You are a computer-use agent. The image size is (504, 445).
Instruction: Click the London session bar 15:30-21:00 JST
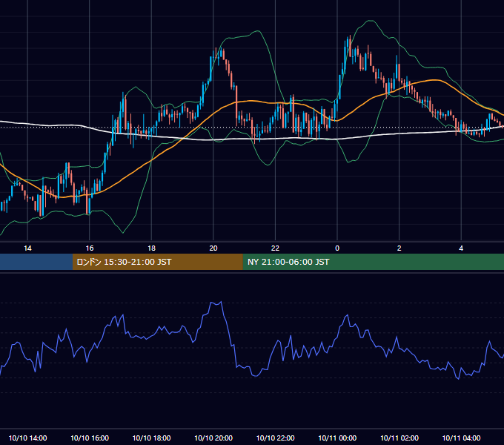157,262
